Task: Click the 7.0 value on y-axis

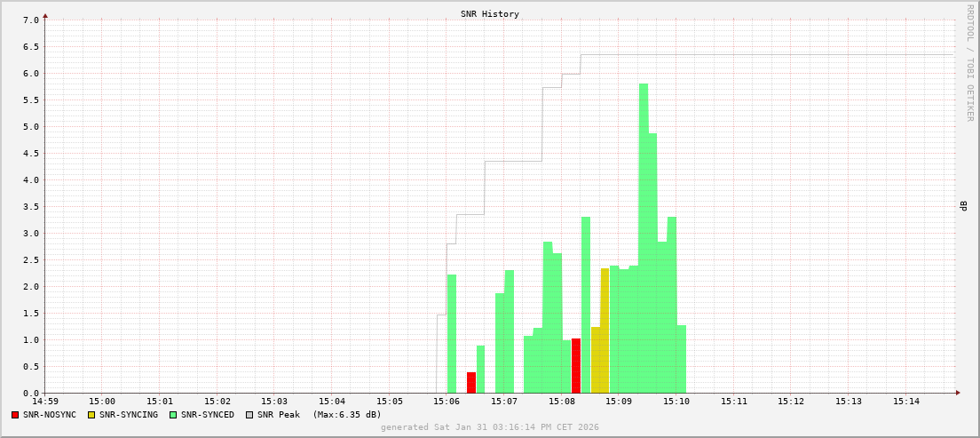Action: pyautogui.click(x=29, y=20)
